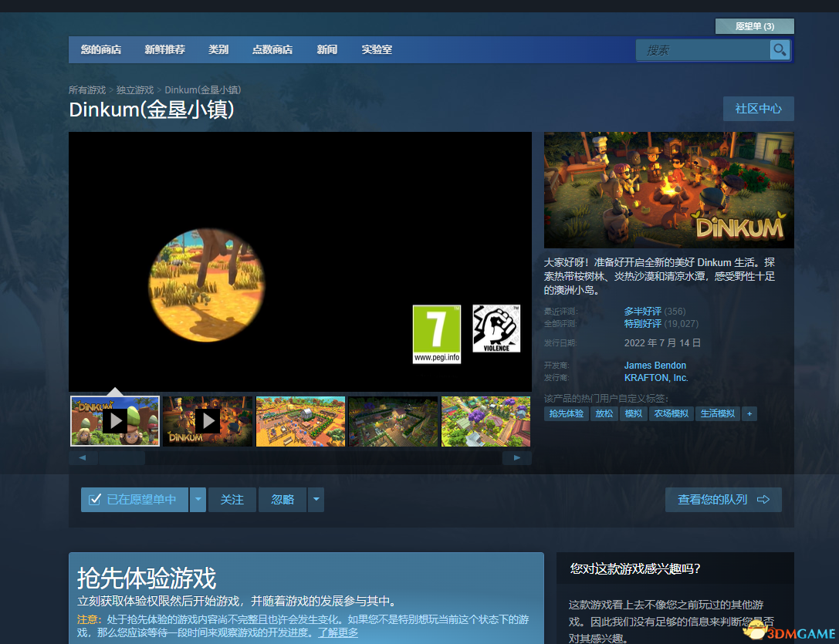The image size is (839, 644).
Task: Click the search magnifier icon
Action: (780, 50)
